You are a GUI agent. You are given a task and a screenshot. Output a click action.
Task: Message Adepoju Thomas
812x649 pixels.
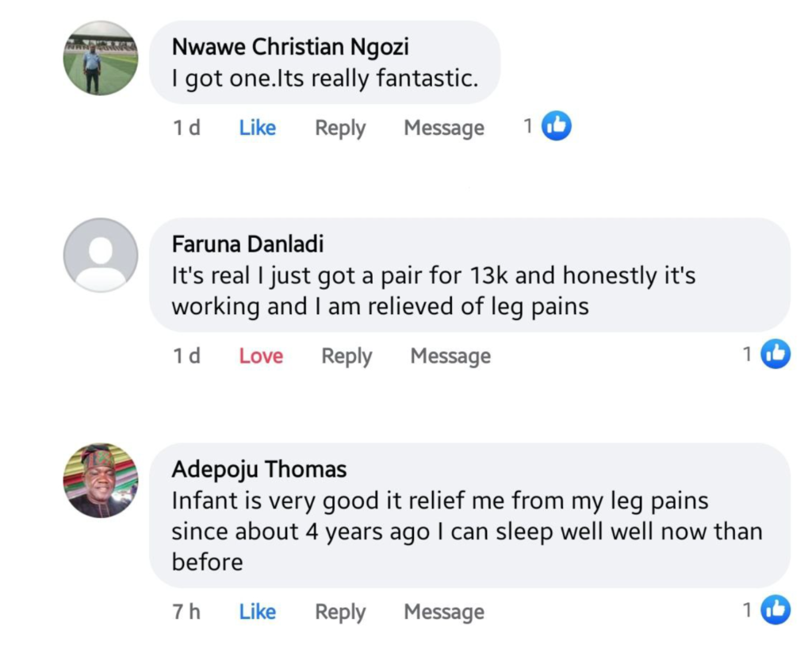point(444,612)
